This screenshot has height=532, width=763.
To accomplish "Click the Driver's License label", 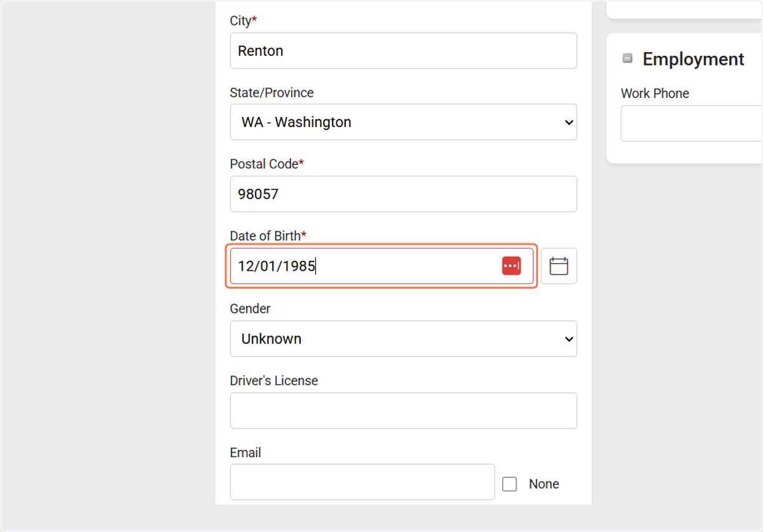I will [x=274, y=381].
